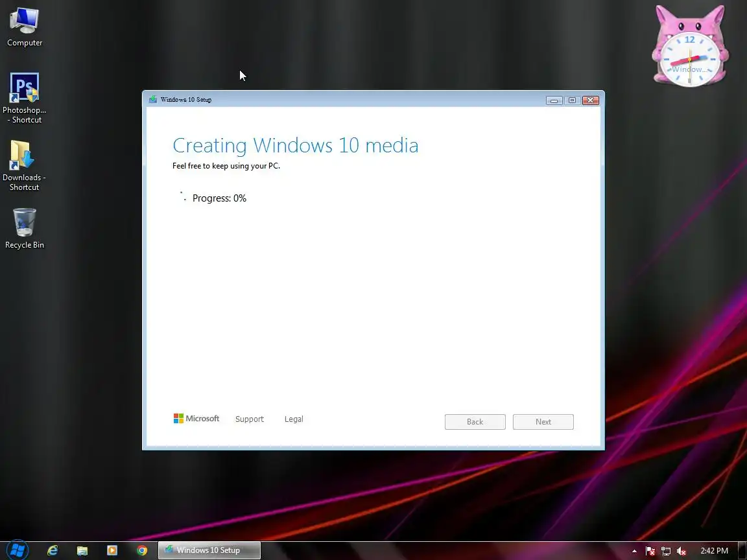Click the Microsoft logo
The width and height of the screenshot is (747, 560).
tap(196, 419)
